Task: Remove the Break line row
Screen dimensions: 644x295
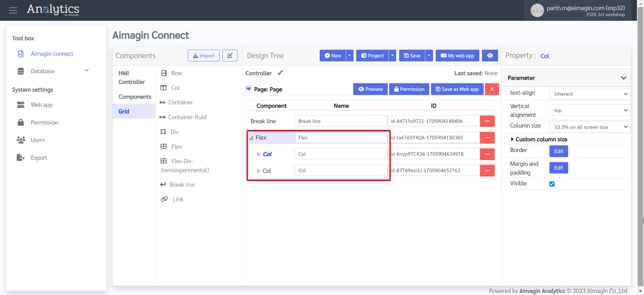Action: [x=487, y=121]
